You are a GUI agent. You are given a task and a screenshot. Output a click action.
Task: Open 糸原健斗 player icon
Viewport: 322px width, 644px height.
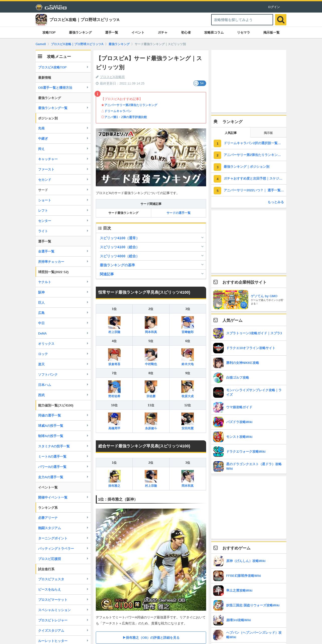pos(151,419)
